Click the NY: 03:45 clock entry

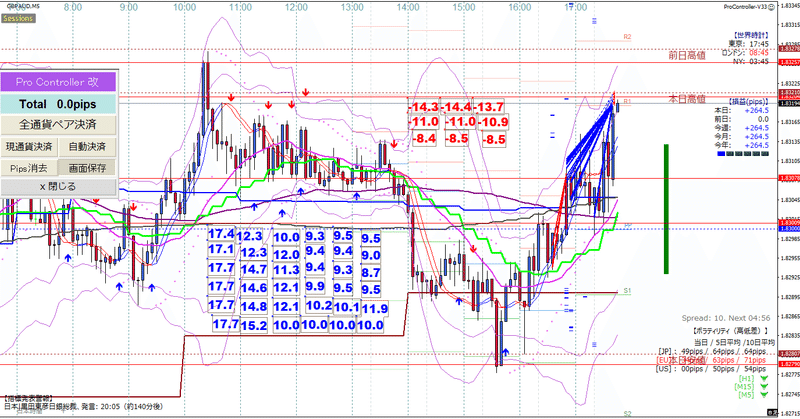(x=751, y=61)
